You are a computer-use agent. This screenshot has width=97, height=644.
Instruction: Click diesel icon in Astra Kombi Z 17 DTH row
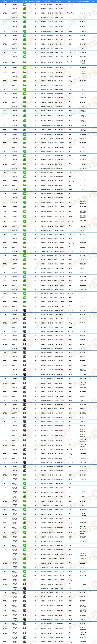pyautogui.click(x=25, y=601)
